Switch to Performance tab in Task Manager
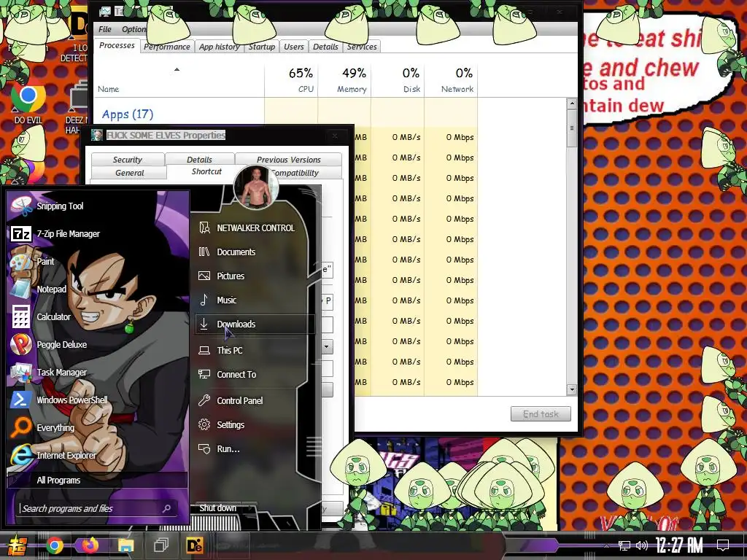The image size is (747, 560). click(x=167, y=47)
